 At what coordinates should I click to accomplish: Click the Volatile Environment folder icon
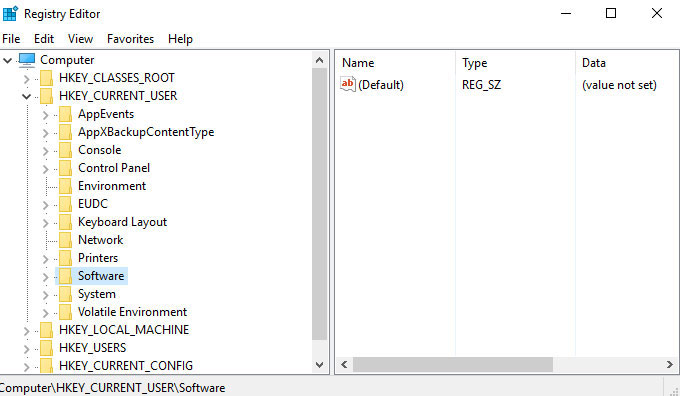[x=65, y=312]
